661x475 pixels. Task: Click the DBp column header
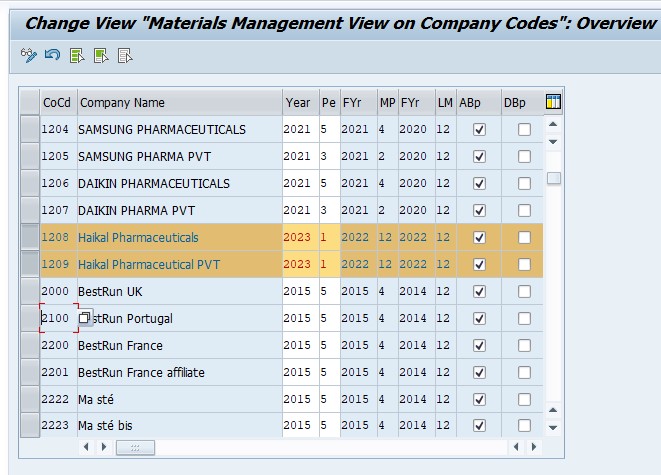(x=522, y=102)
